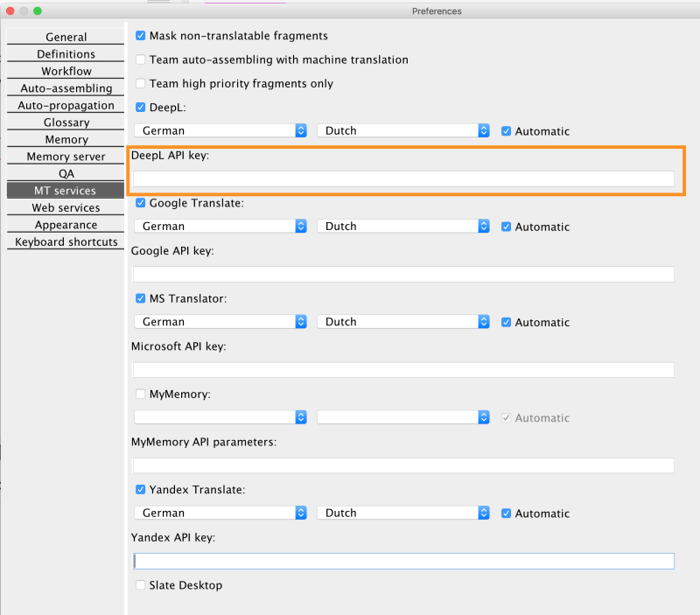This screenshot has height=615, width=700.
Task: Open Yandex Translate source language dropdown
Action: [x=220, y=513]
